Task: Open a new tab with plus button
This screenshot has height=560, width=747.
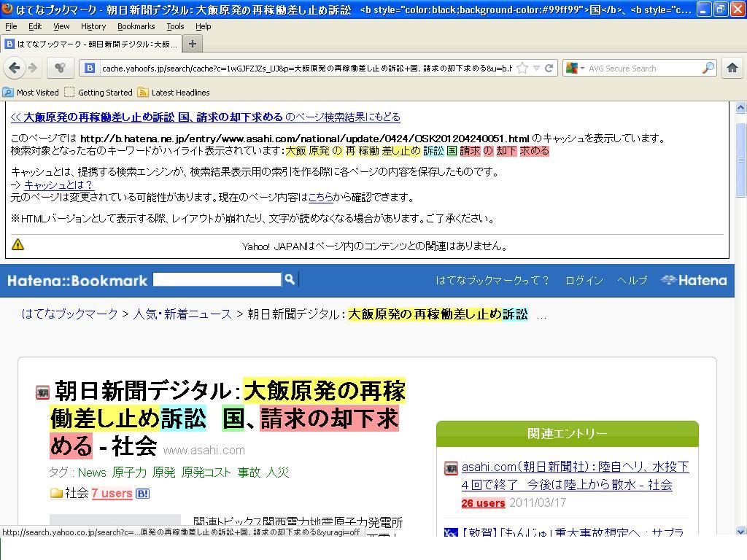Action: pyautogui.click(x=193, y=44)
